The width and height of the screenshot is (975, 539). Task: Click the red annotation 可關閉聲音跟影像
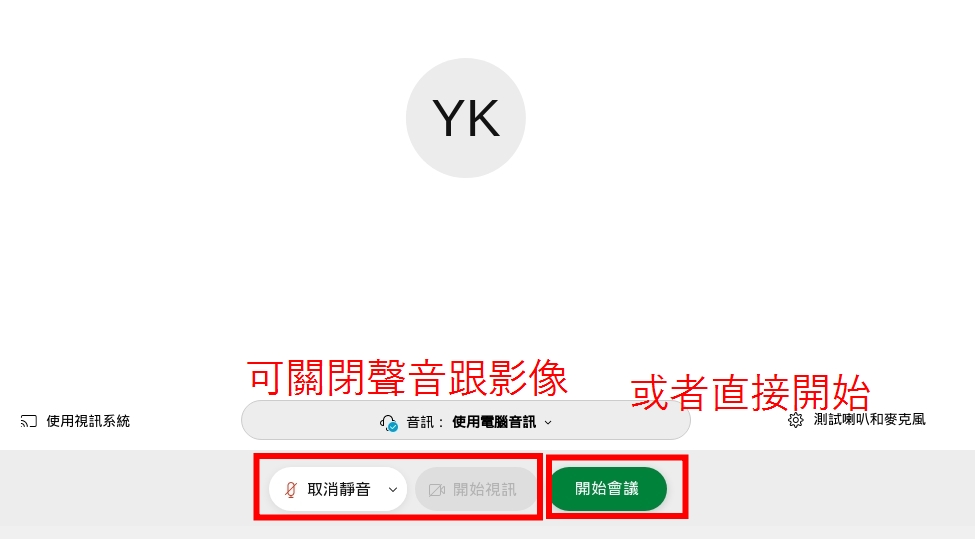coord(407,378)
